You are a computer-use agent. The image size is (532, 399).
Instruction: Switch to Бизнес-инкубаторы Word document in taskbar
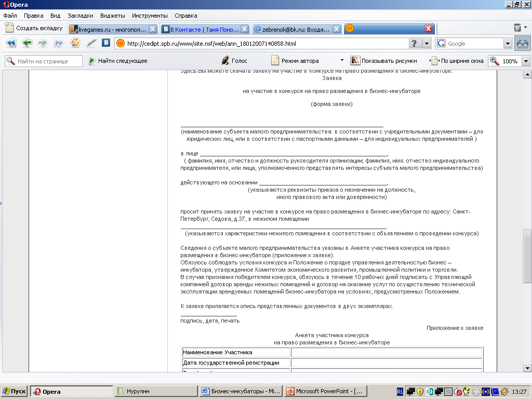click(241, 392)
